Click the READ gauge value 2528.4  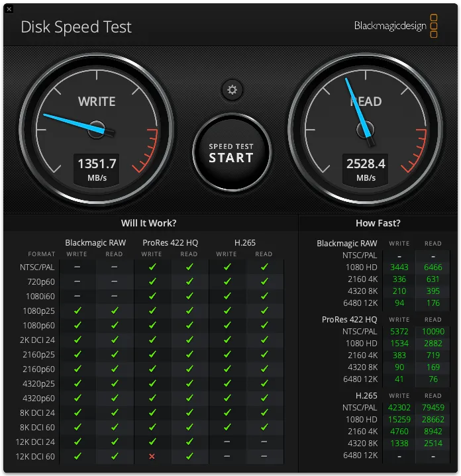(366, 164)
